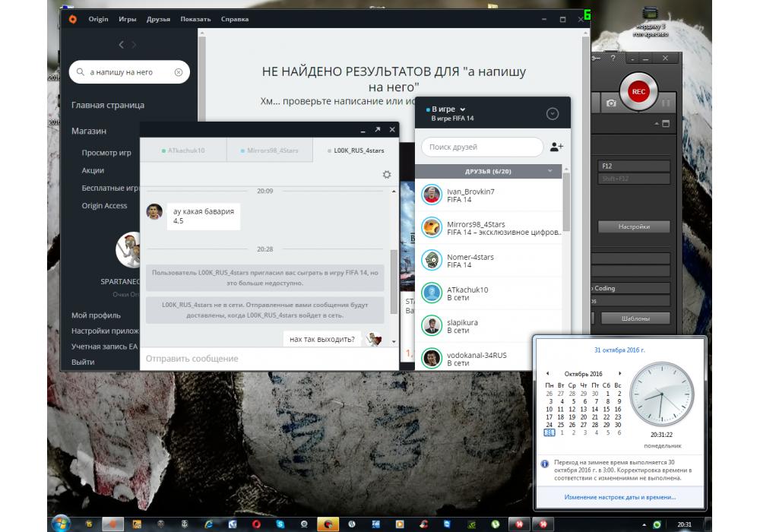760x532 pixels.
Task: Click the "Отправить сообщение" message field
Action: pos(258,358)
